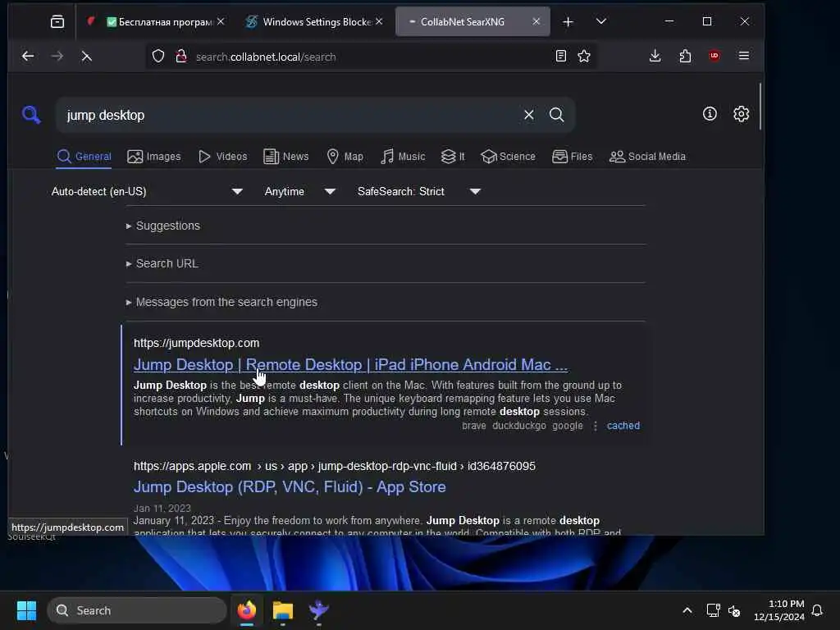
Task: Select the It search category
Action: coord(453,157)
